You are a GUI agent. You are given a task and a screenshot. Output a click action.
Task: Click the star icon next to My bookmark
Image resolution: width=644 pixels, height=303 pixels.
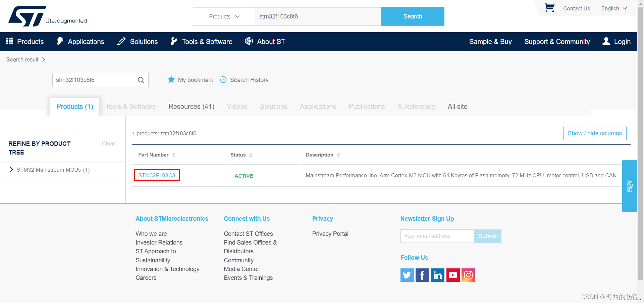(171, 80)
